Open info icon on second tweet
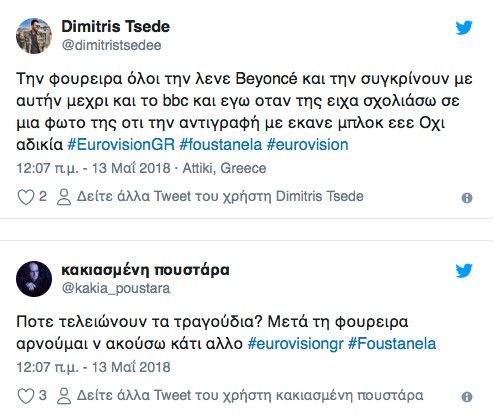 pos(467,397)
